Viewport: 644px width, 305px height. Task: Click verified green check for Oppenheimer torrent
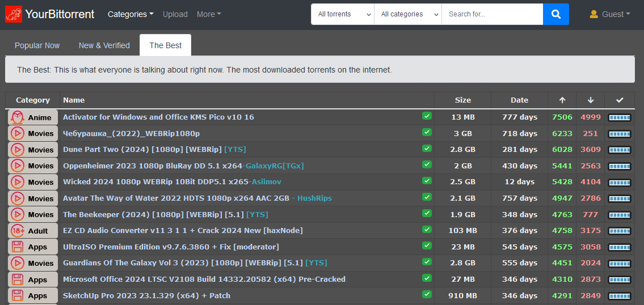pyautogui.click(x=427, y=164)
